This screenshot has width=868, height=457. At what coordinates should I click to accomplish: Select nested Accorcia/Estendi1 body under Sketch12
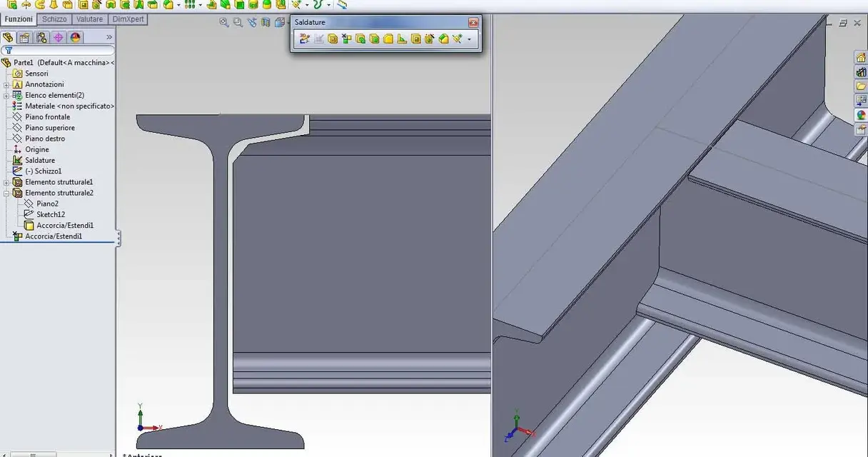click(65, 226)
